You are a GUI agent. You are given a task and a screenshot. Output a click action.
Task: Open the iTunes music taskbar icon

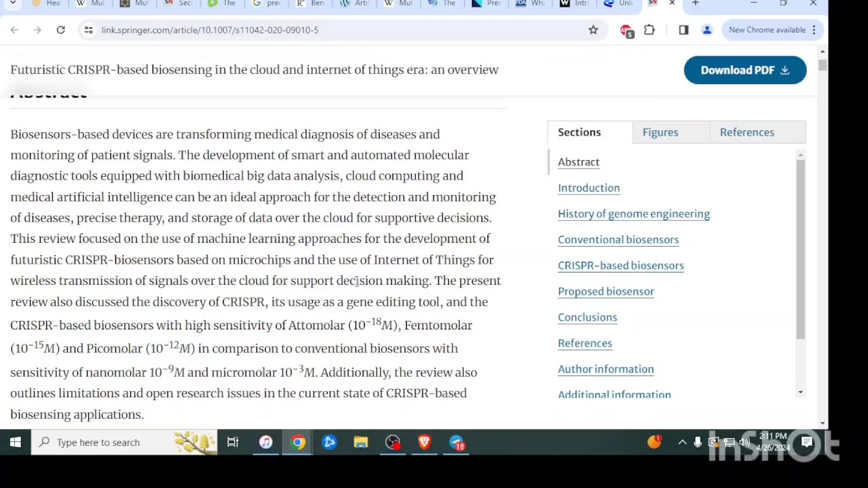[x=265, y=443]
